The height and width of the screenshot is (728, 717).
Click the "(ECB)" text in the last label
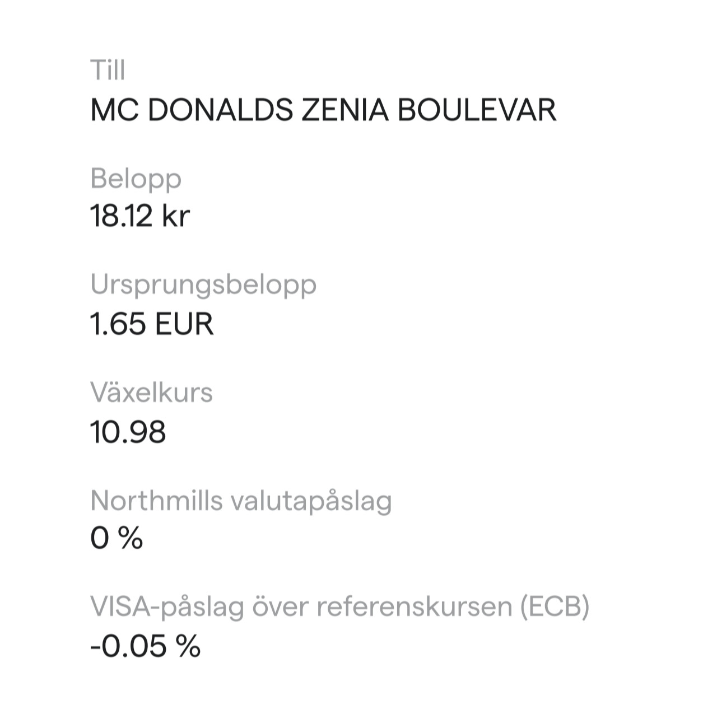[x=554, y=608]
